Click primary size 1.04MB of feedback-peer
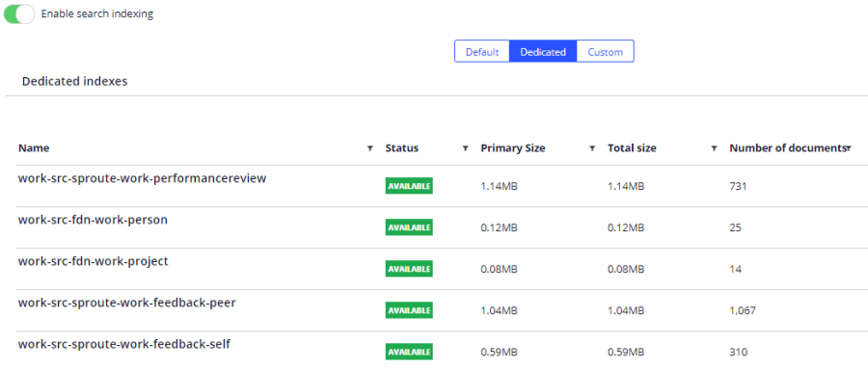Image resolution: width=868 pixels, height=369 pixels. click(500, 311)
